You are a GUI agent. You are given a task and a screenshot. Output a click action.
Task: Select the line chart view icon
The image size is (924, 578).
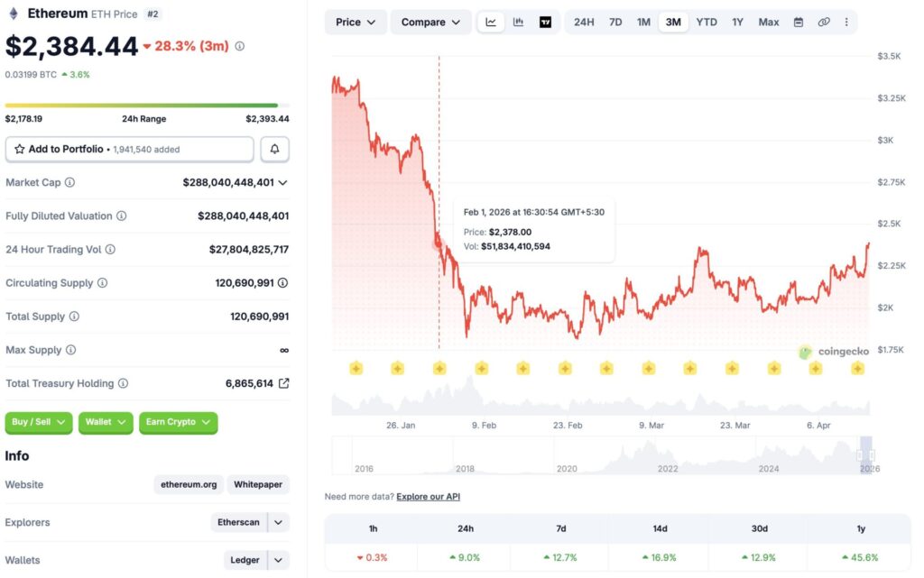(491, 22)
